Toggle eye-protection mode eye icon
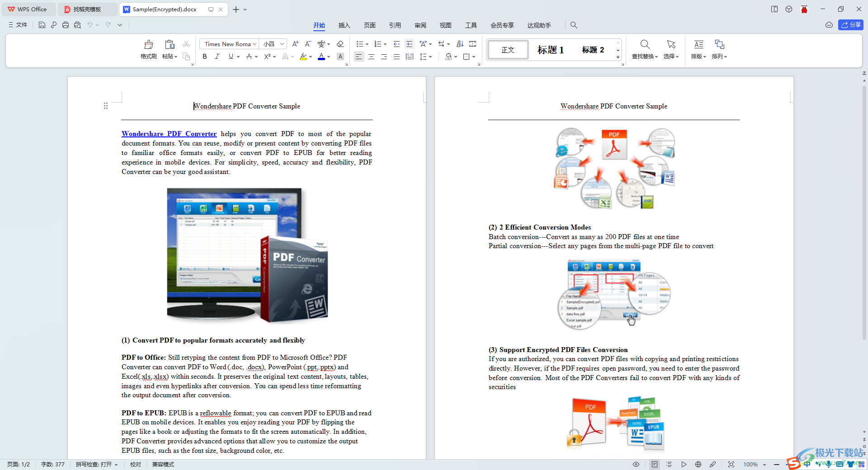The height and width of the screenshot is (470, 868). pyautogui.click(x=636, y=465)
